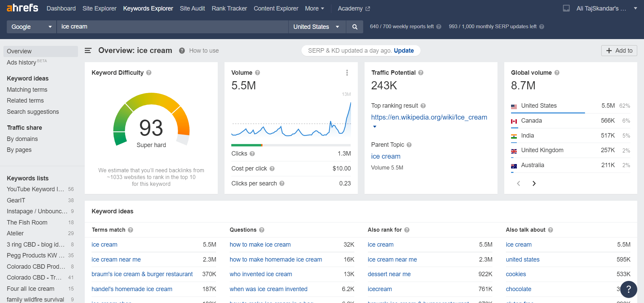Click Terms match help icon
The height and width of the screenshot is (303, 644).
coord(131,230)
